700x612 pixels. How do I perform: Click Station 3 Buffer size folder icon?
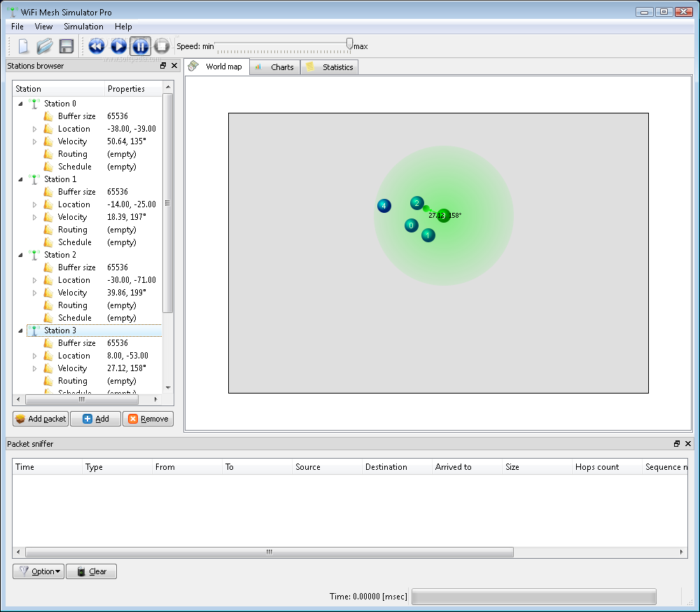pos(49,343)
